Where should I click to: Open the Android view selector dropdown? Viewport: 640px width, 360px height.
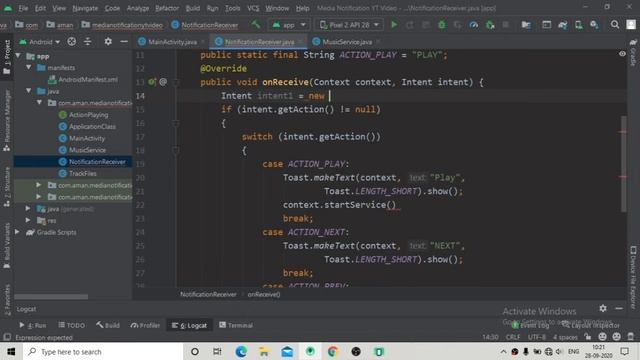coord(40,42)
